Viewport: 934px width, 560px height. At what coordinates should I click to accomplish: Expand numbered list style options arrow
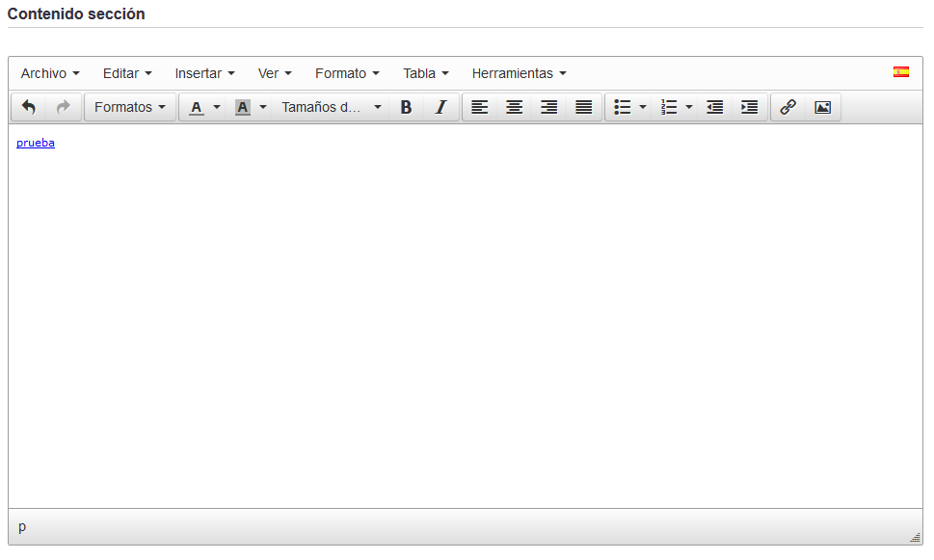689,107
